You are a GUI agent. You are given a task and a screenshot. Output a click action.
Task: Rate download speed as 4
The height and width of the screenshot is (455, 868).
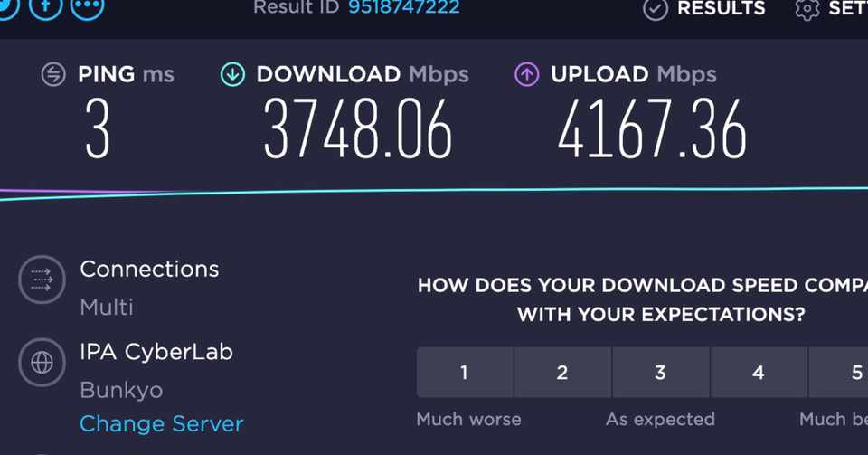coord(759,373)
